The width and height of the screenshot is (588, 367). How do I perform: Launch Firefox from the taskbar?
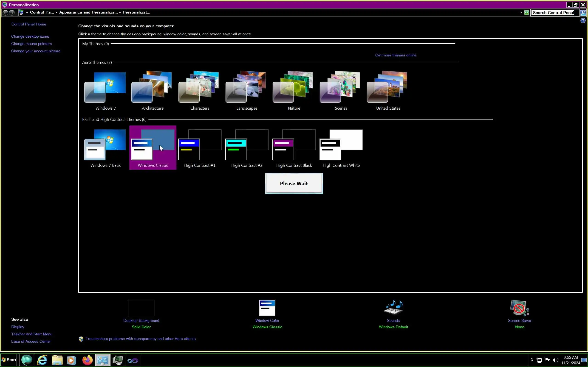point(87,360)
